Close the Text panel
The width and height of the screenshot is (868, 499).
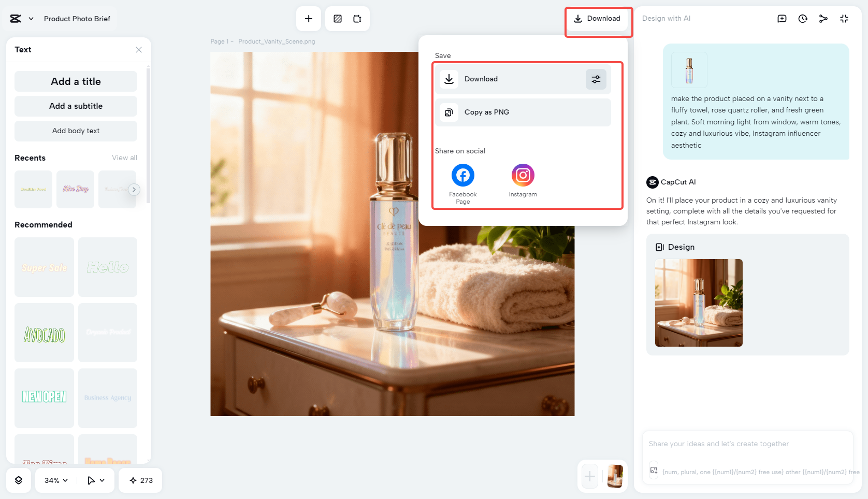[x=138, y=49]
